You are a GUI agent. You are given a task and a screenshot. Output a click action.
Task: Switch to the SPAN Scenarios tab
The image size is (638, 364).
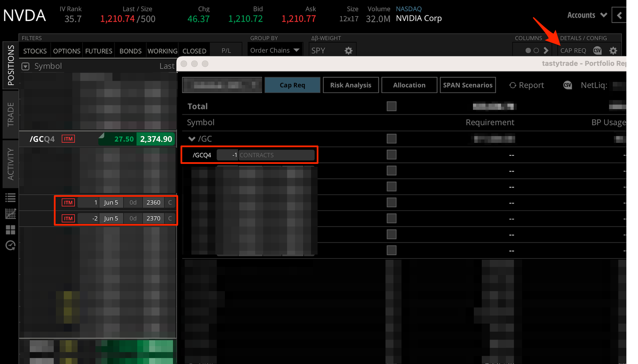(467, 85)
